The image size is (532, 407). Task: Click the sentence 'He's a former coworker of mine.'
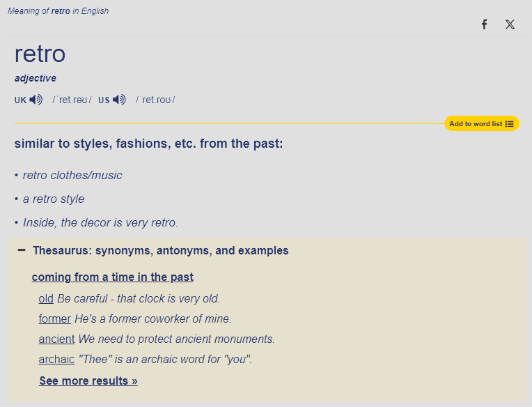point(153,318)
